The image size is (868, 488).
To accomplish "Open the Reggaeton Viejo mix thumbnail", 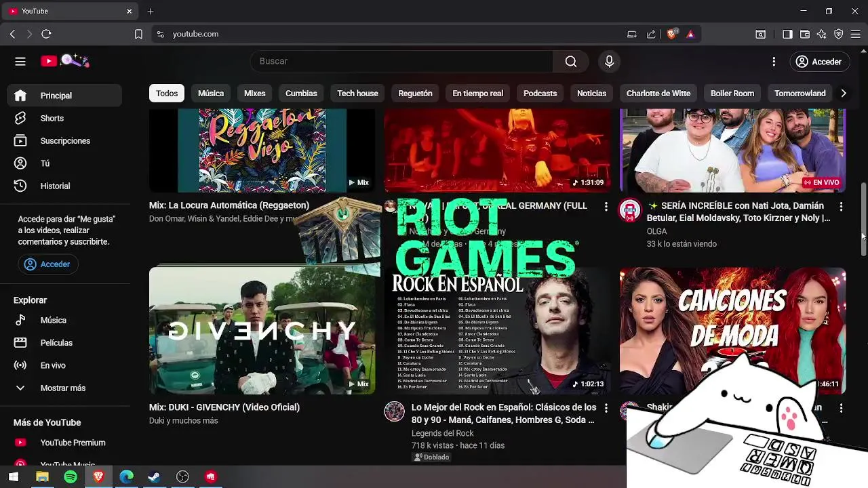I will [x=262, y=150].
